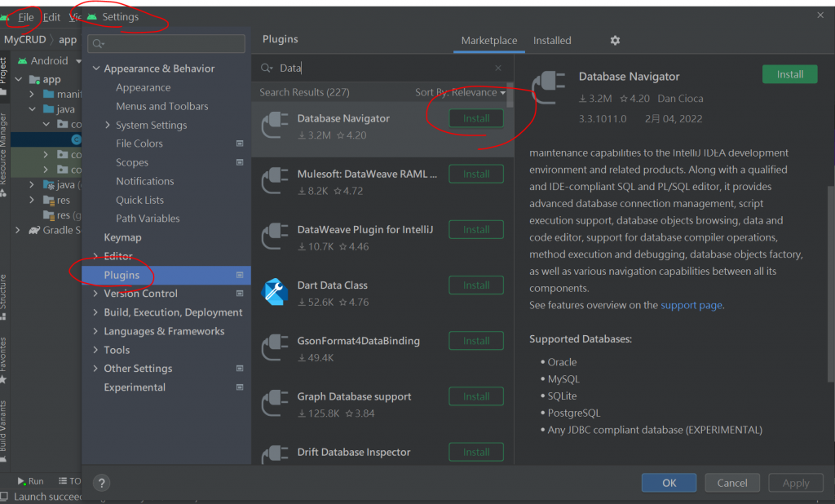This screenshot has width=835, height=504.
Task: Install Database Navigator from details pane
Action: (x=789, y=74)
